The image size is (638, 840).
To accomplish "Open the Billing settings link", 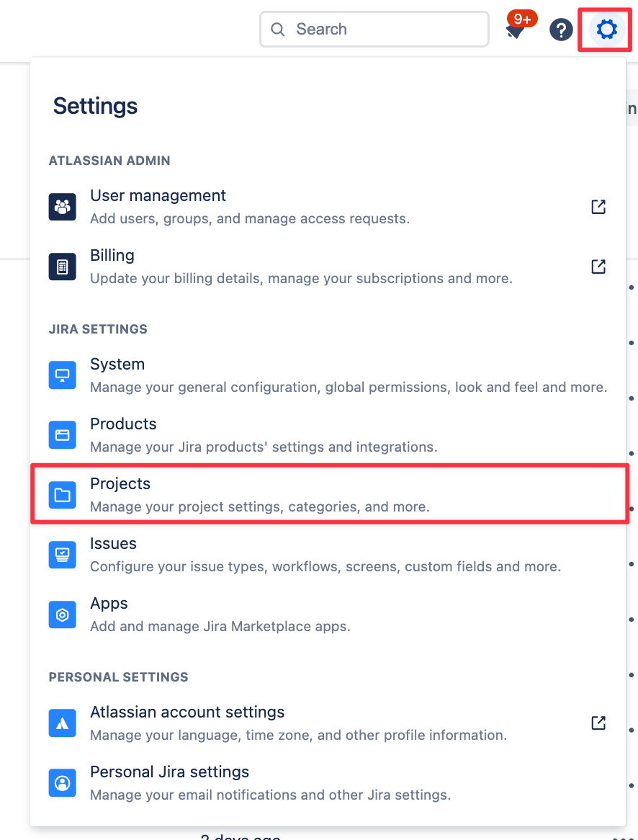I will coord(112,255).
